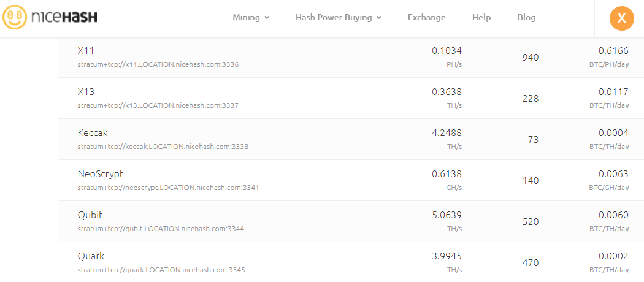Viewport: 644px width, 282px height.
Task: Go to the Blog link
Action: click(526, 18)
